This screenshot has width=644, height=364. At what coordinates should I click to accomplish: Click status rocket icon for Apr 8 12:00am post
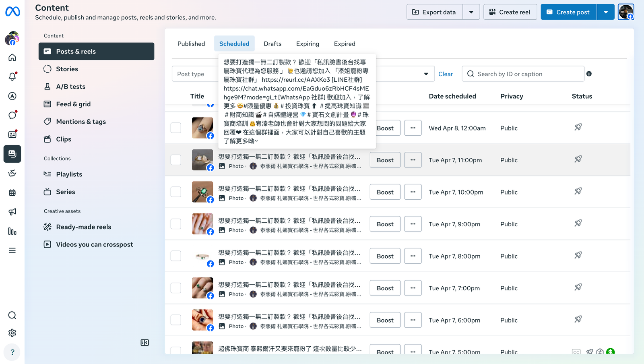[578, 127]
